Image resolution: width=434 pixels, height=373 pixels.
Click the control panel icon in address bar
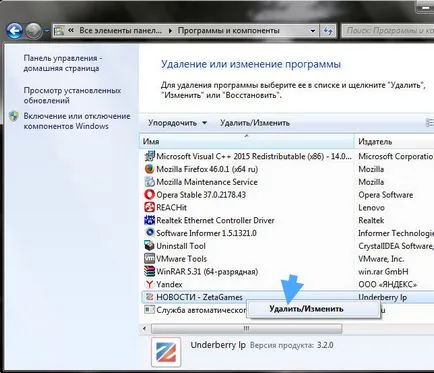pos(59,31)
